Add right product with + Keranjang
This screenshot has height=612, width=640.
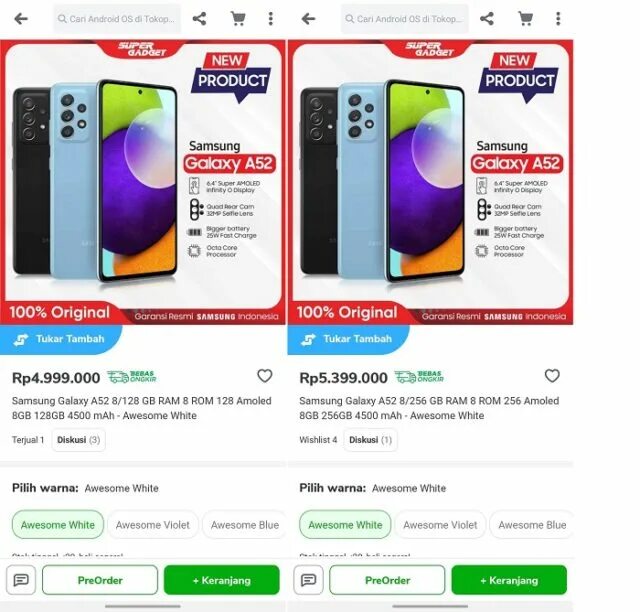click(509, 580)
